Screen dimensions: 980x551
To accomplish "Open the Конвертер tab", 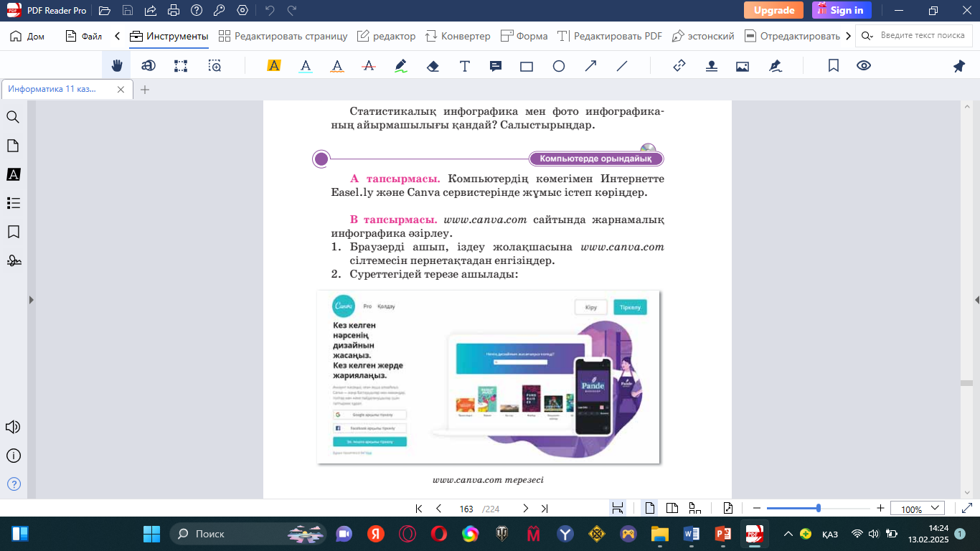I will point(458,36).
